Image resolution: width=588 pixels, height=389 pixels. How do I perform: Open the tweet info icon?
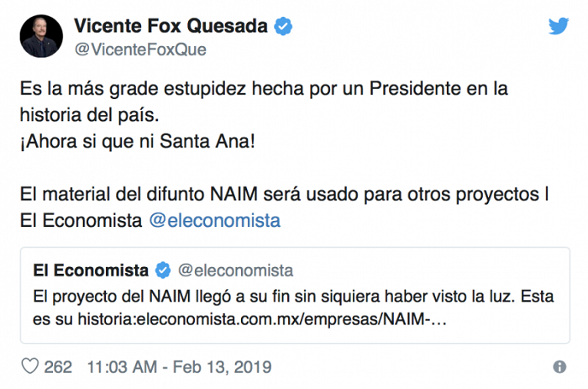pos(559,367)
